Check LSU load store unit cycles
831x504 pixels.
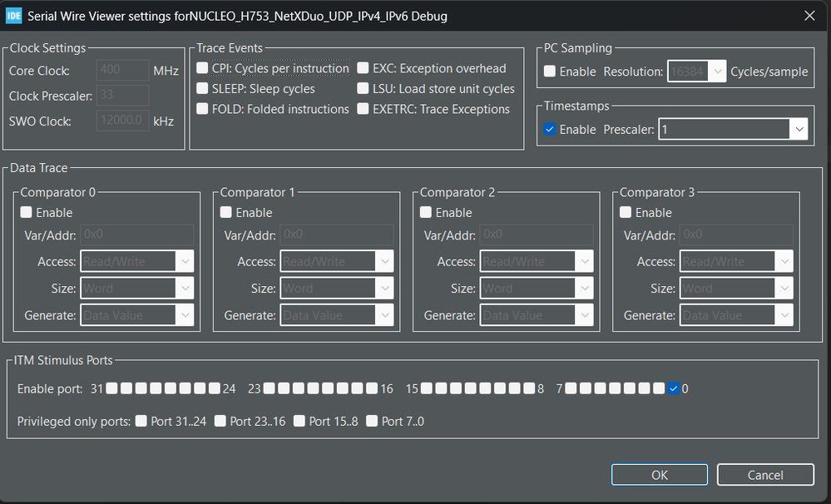coord(364,88)
